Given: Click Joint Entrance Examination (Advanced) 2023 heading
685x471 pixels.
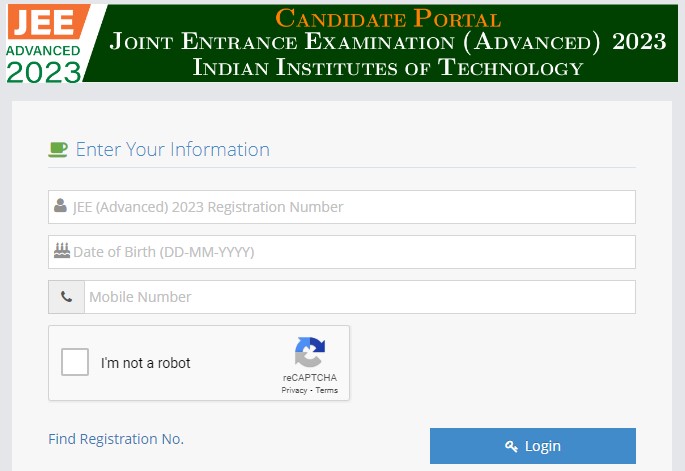Looking at the screenshot, I should coord(388,42).
